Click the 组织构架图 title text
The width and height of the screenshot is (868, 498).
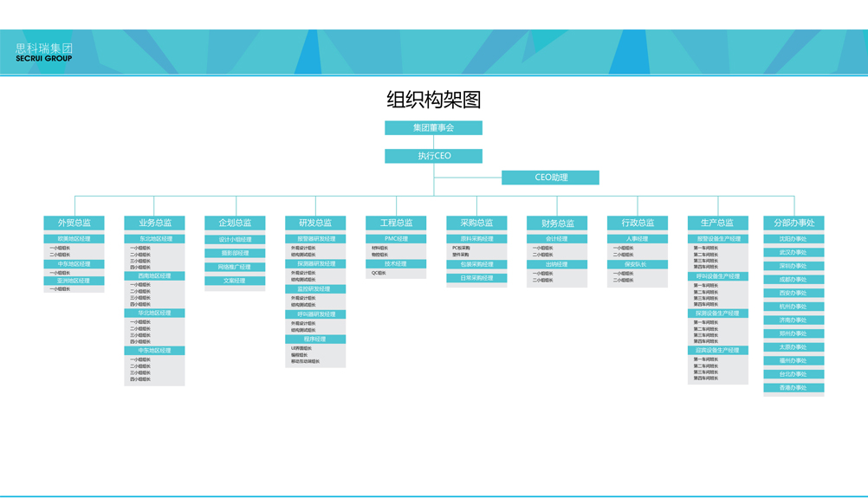[433, 100]
